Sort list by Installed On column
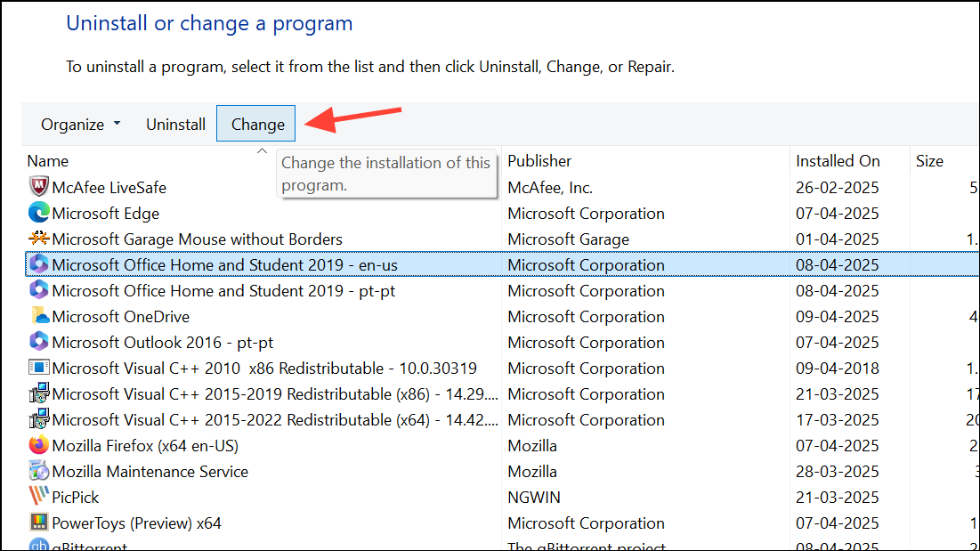 coord(838,160)
